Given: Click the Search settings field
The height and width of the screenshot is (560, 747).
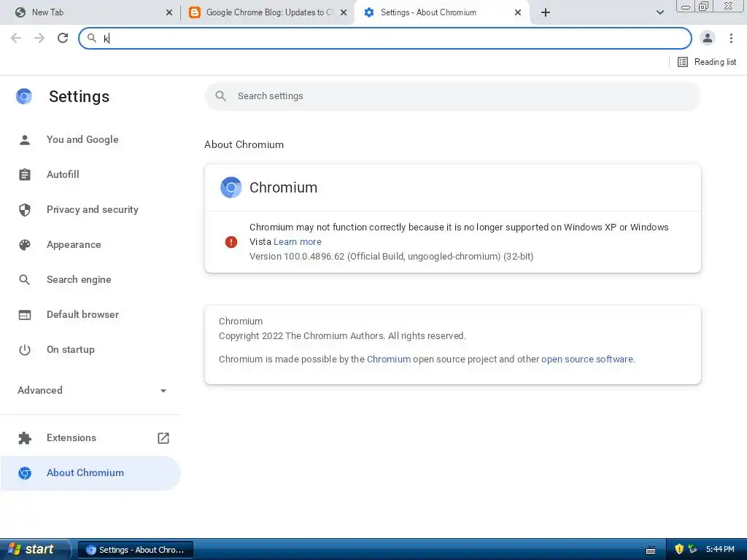Looking at the screenshot, I should coord(452,96).
